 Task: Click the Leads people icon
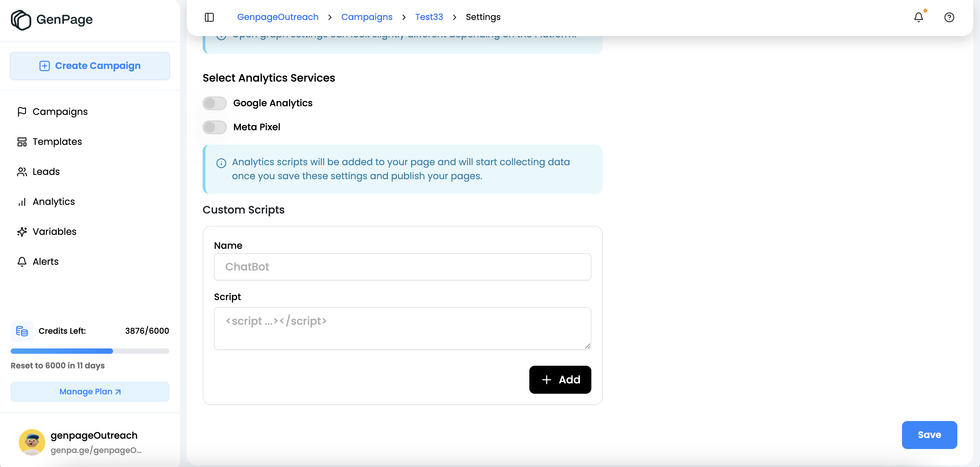[22, 172]
